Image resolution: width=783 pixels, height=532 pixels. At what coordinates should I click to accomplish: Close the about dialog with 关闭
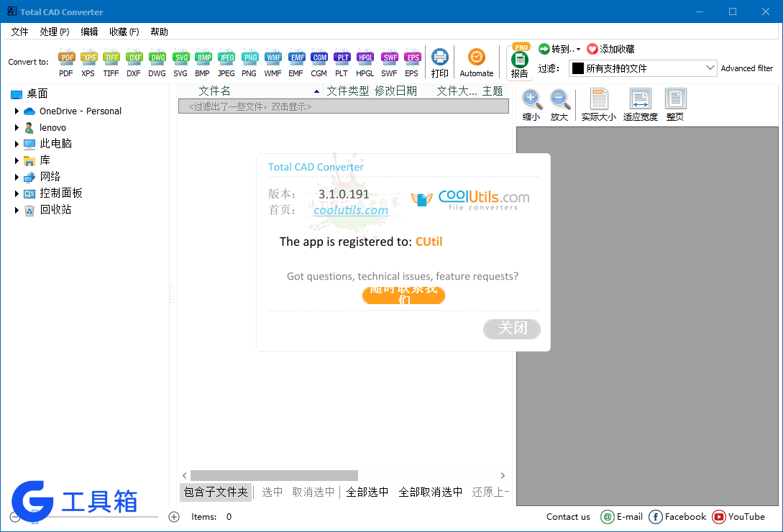tap(512, 329)
